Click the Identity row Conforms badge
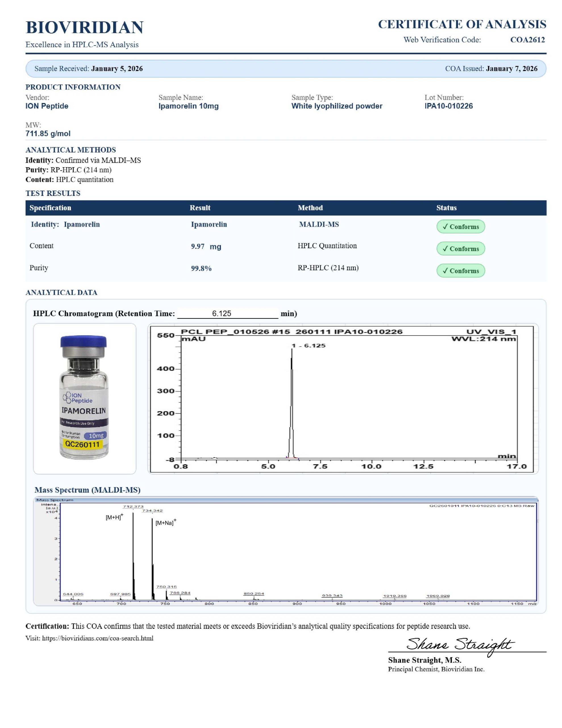 tap(460, 227)
